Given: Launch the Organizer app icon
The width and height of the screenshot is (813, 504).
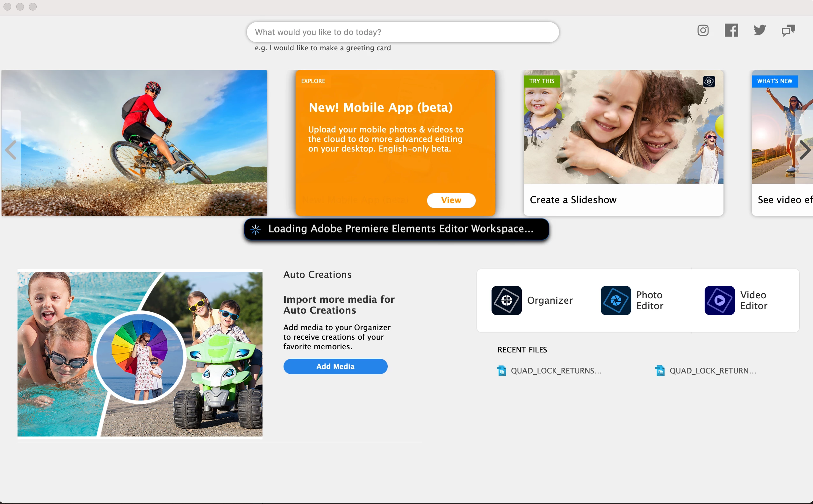Looking at the screenshot, I should click(x=506, y=300).
